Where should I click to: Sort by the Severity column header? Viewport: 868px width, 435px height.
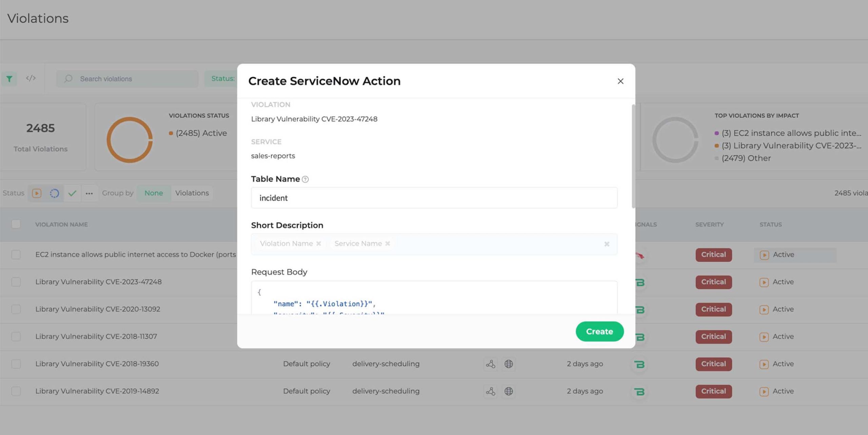point(709,224)
